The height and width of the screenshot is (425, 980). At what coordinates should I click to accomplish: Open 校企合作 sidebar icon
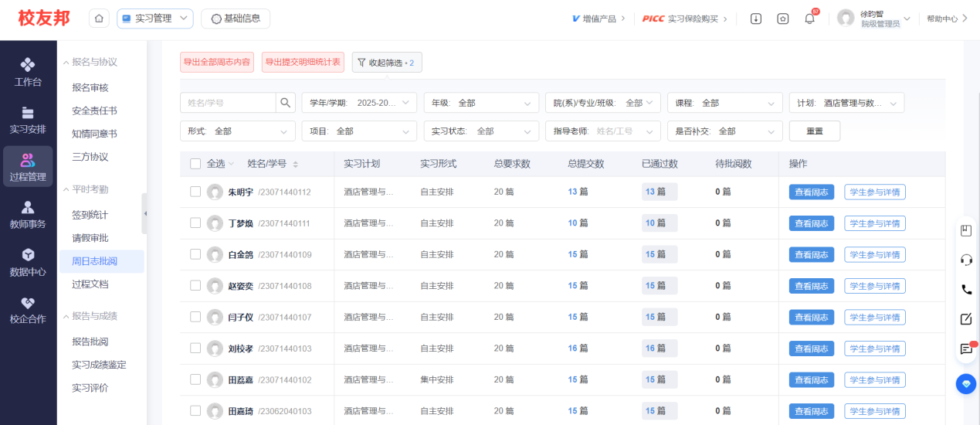tap(28, 310)
